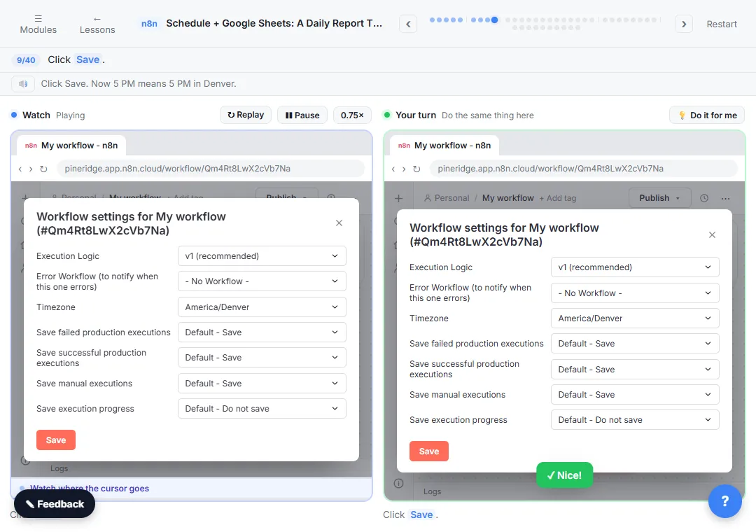Click the Save link below Your turn panel
Image resolution: width=756 pixels, height=532 pixels.
[421, 514]
